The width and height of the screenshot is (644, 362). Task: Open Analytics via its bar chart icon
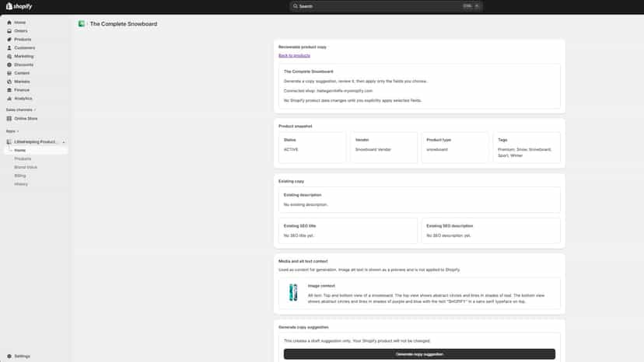[9, 99]
